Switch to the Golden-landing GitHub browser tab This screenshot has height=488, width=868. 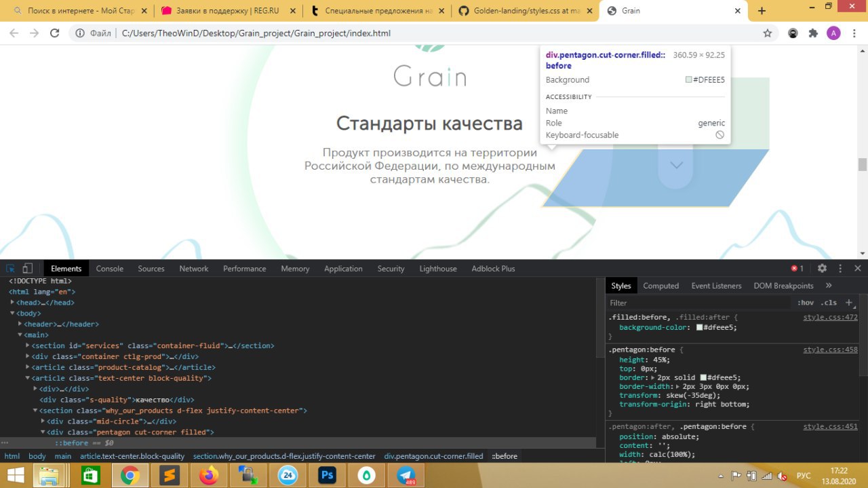click(525, 11)
